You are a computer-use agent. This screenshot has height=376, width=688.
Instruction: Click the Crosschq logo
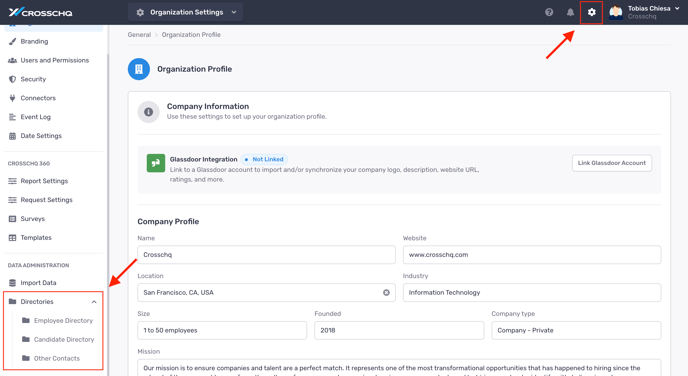click(x=40, y=12)
